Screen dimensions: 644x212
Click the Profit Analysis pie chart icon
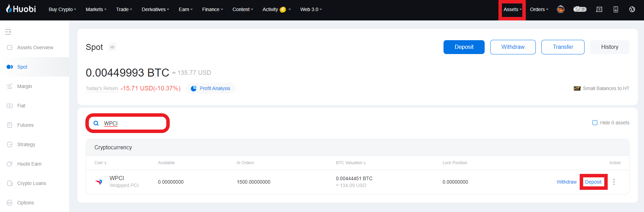(x=194, y=88)
